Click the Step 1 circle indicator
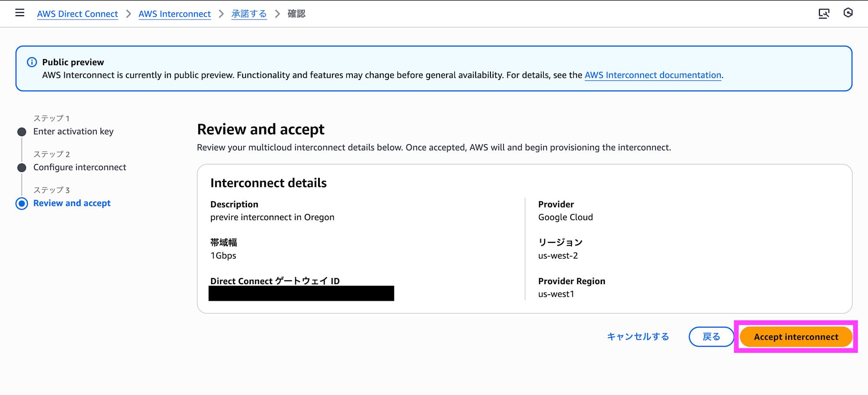This screenshot has height=395, width=868. 22,132
